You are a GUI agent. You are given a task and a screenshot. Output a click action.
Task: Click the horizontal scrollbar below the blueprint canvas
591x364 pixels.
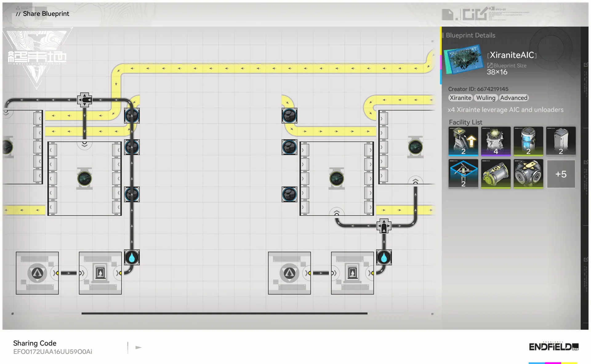pos(224,313)
